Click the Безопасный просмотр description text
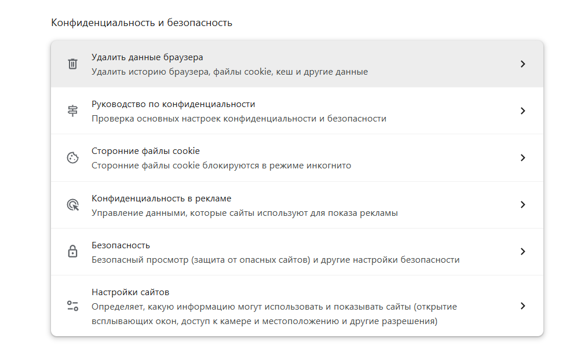Screen dimensions: 588x364 (x=275, y=260)
